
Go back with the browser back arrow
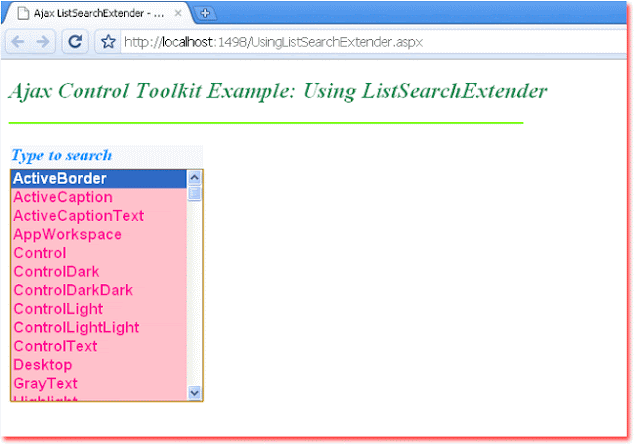pyautogui.click(x=18, y=42)
